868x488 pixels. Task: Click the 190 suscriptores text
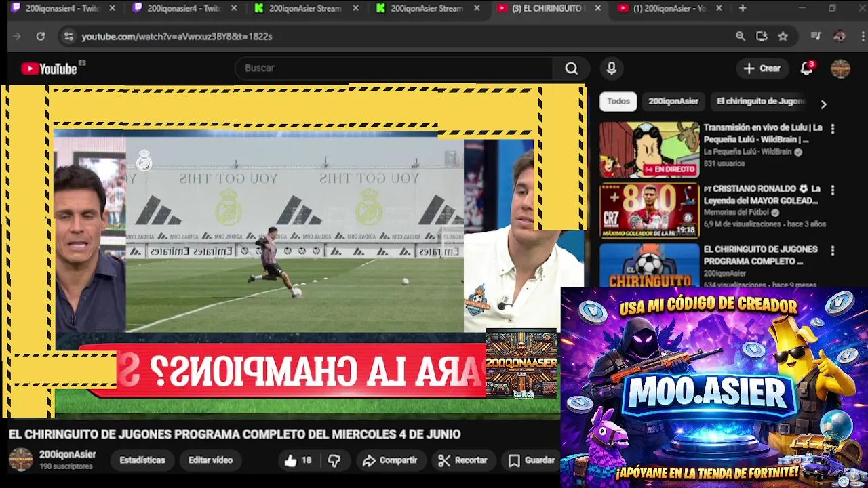tap(66, 467)
